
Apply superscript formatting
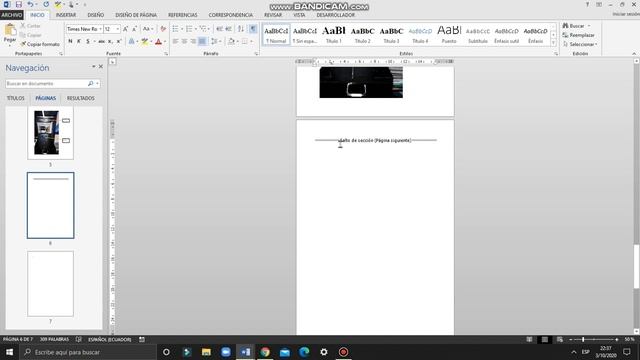tap(119, 41)
